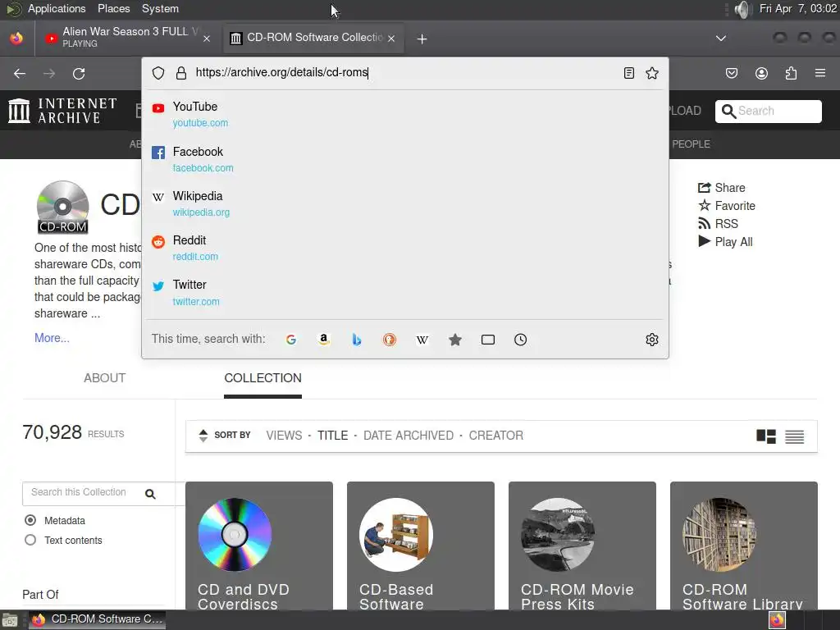
Task: Choose Twitter suggestion
Action: [x=405, y=293]
